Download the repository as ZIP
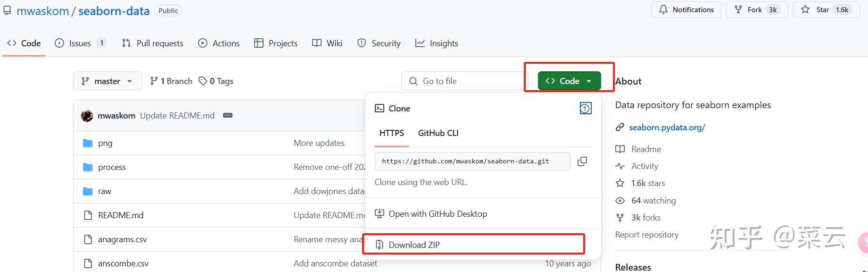The width and height of the screenshot is (868, 272). click(x=414, y=245)
